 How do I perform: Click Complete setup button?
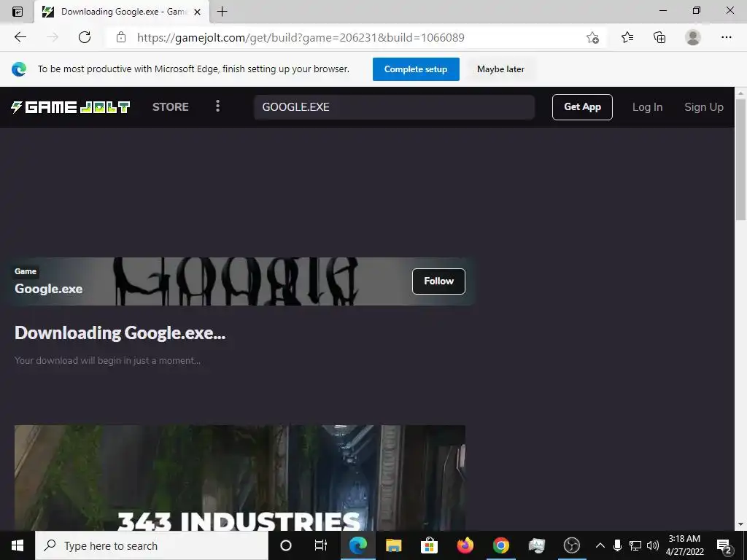click(x=416, y=69)
